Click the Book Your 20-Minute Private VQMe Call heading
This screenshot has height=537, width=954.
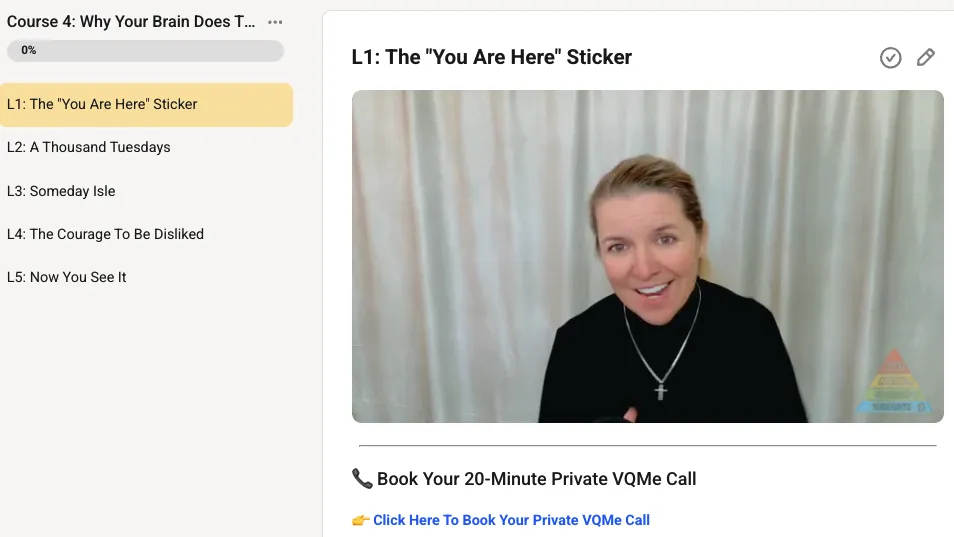(x=536, y=479)
